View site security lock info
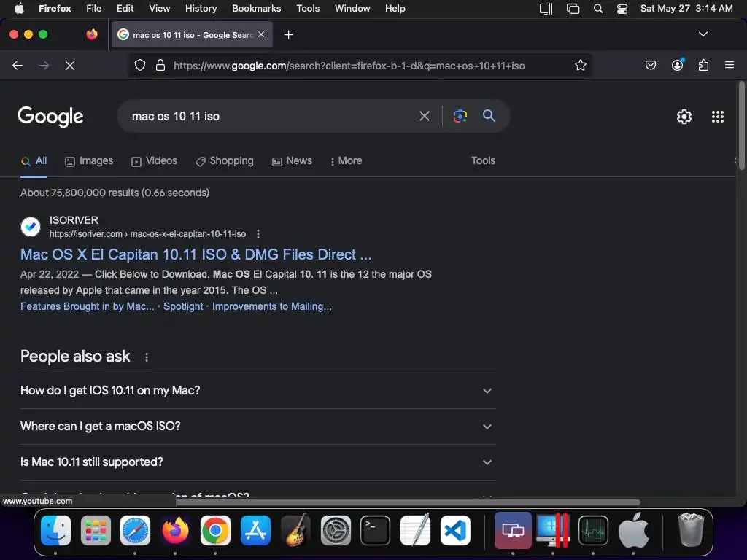Viewport: 747px width, 560px height. pyautogui.click(x=160, y=65)
